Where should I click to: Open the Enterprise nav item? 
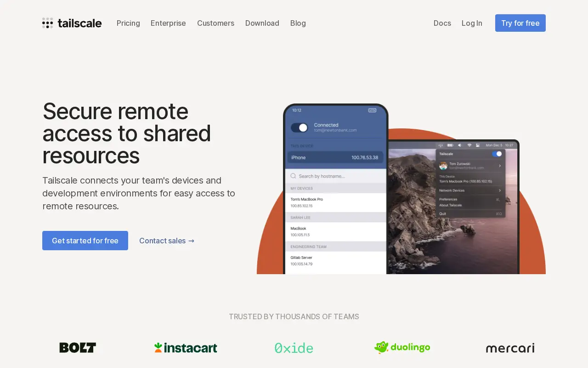pyautogui.click(x=168, y=23)
